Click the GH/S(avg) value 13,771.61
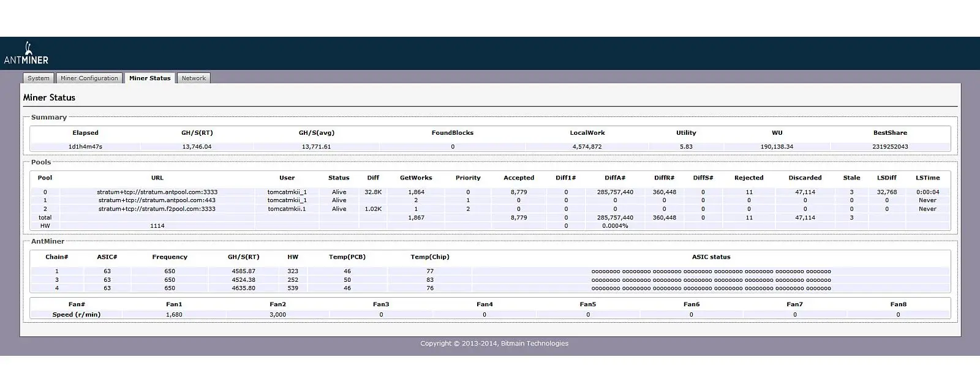 coord(316,147)
